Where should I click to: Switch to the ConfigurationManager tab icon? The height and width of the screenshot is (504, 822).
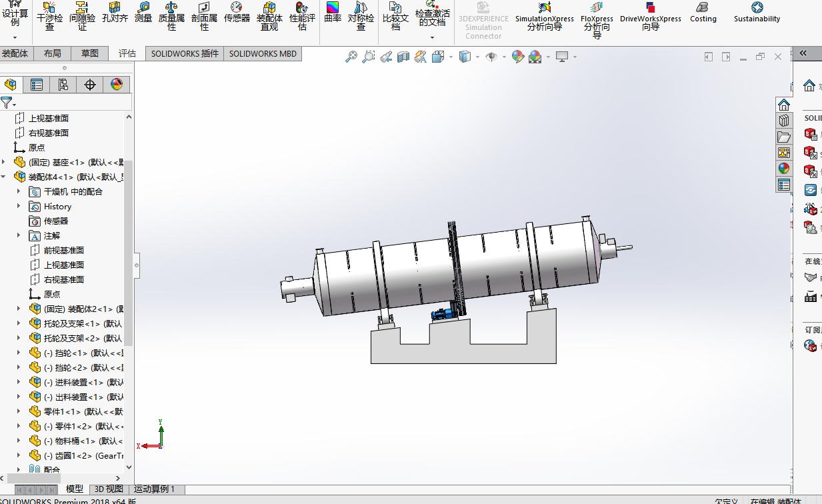point(63,85)
